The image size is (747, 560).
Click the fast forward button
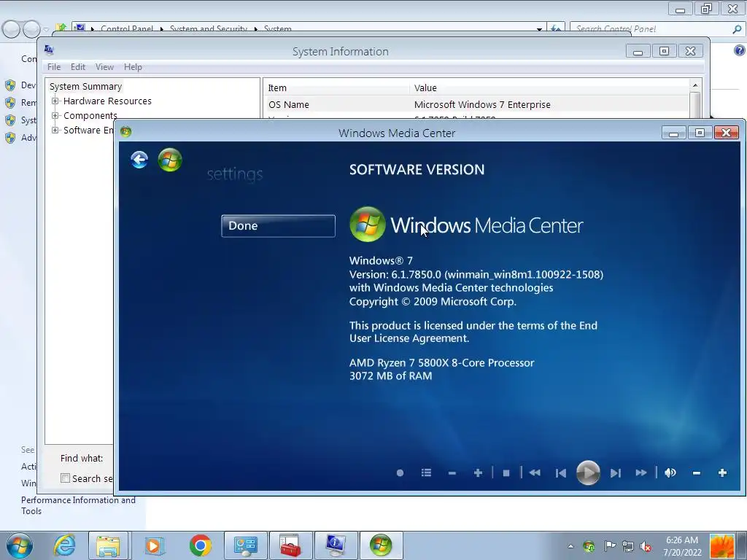pos(641,472)
